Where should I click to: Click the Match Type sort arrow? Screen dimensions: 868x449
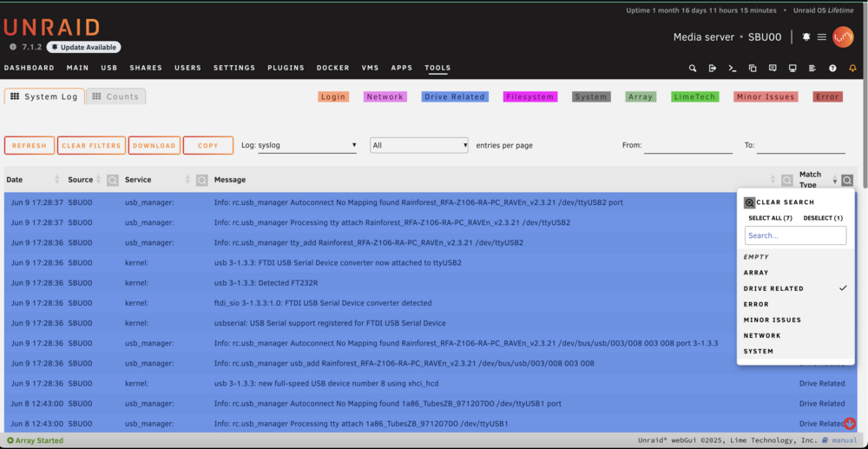(x=835, y=182)
